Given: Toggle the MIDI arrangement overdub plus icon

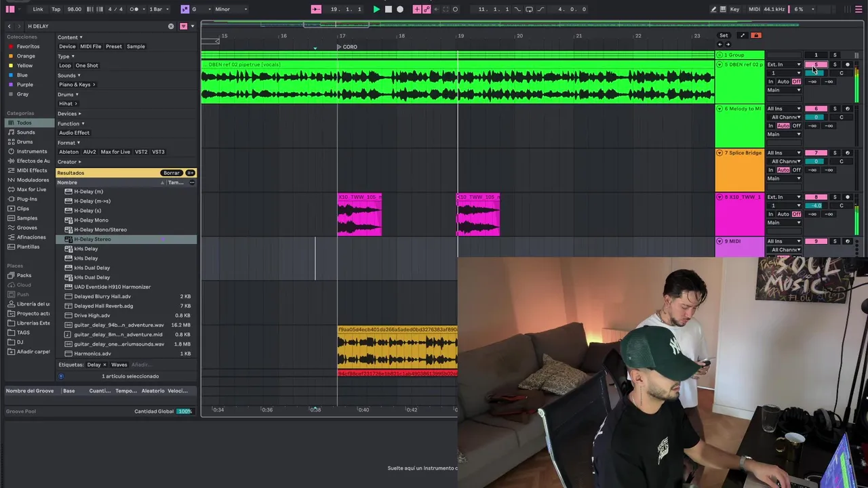Looking at the screenshot, I should tap(416, 9).
